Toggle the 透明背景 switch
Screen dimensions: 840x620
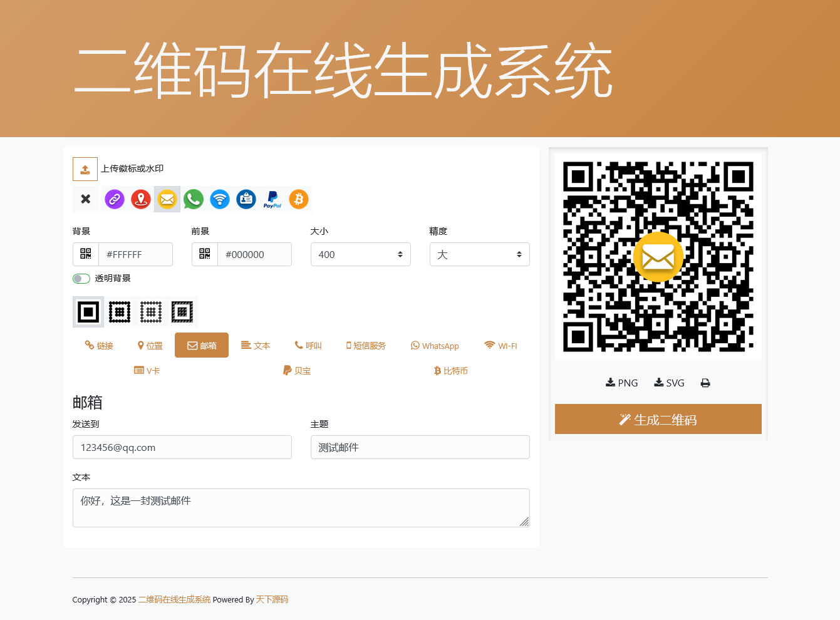click(x=81, y=279)
